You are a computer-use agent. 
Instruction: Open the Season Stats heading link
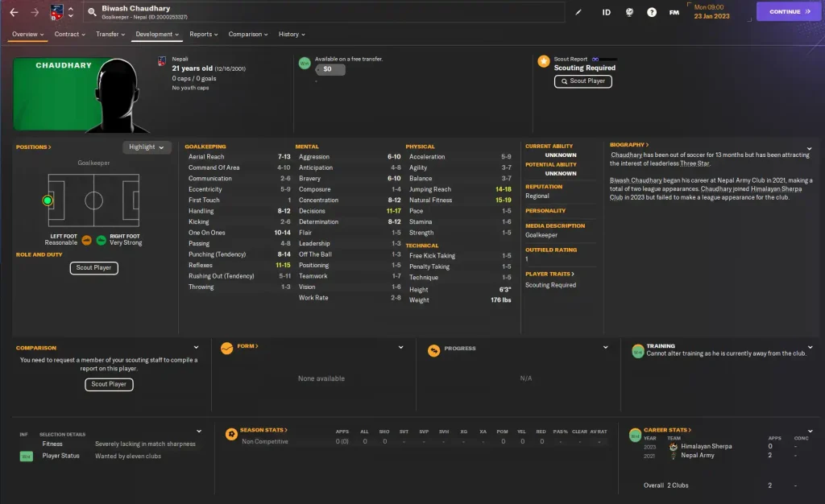(x=263, y=430)
